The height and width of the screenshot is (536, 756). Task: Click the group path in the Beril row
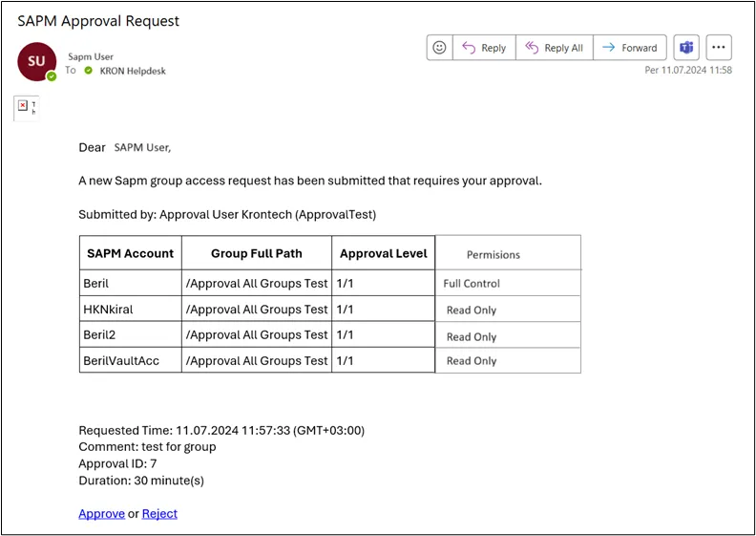pyautogui.click(x=257, y=283)
